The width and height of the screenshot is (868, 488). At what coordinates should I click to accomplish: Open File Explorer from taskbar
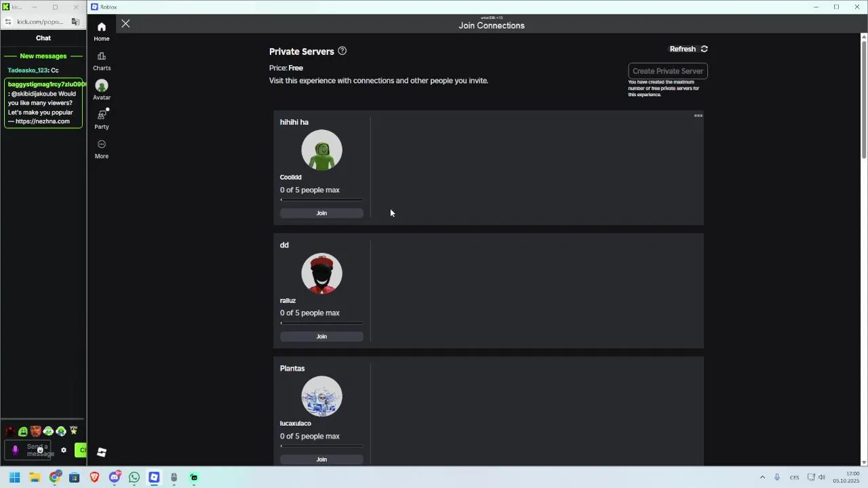coord(35,478)
